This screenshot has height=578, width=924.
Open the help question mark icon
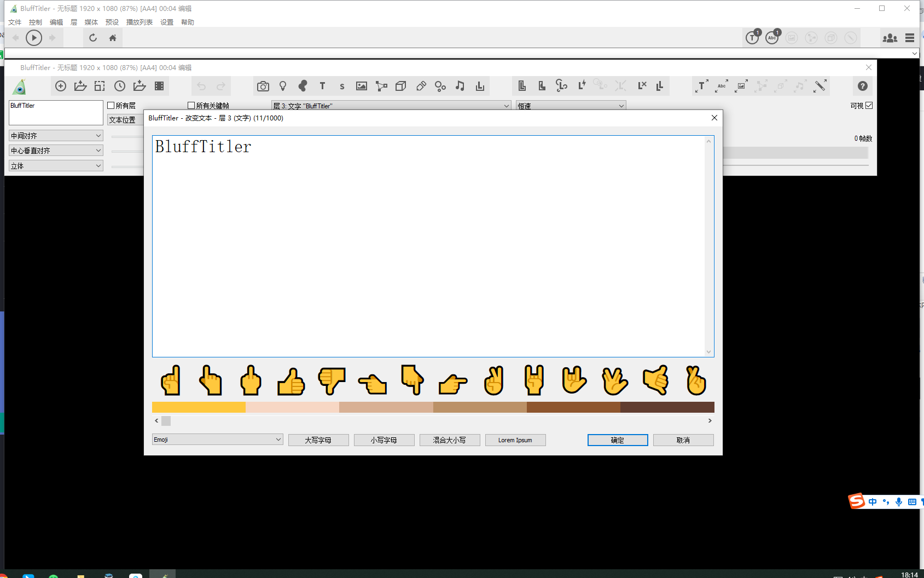tap(863, 86)
